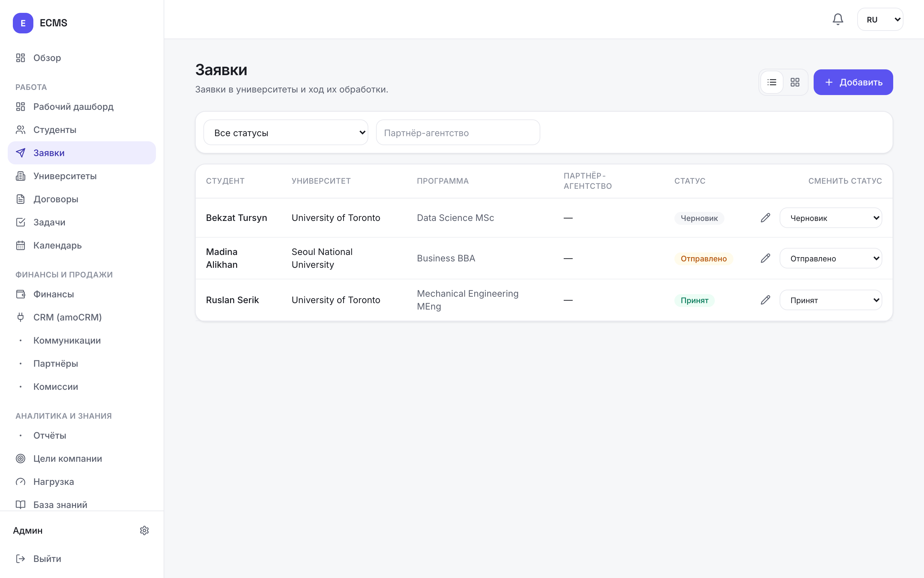
Task: Edit Madina Alikhan's application with the pencil icon
Action: pos(765,258)
